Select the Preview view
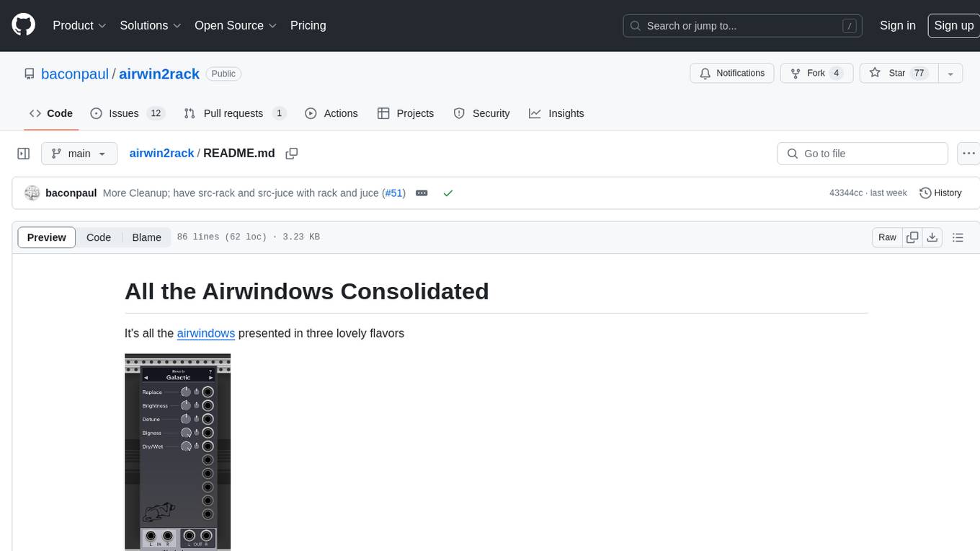 pos(47,237)
